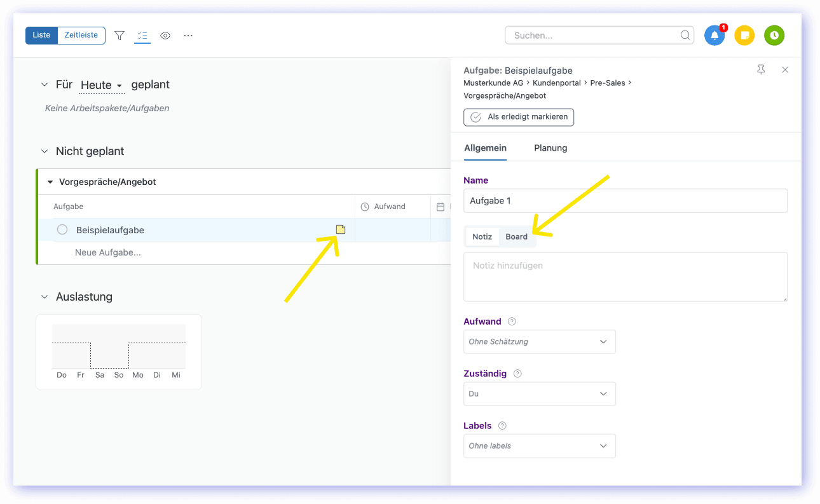
Task: Switch the note editor to Board
Action: 516,236
